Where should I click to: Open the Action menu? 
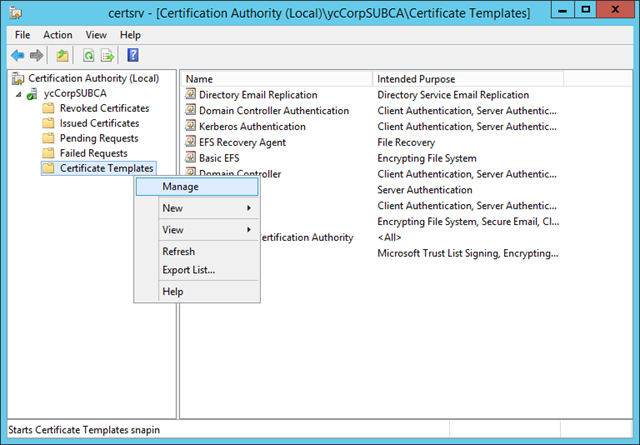coord(58,35)
